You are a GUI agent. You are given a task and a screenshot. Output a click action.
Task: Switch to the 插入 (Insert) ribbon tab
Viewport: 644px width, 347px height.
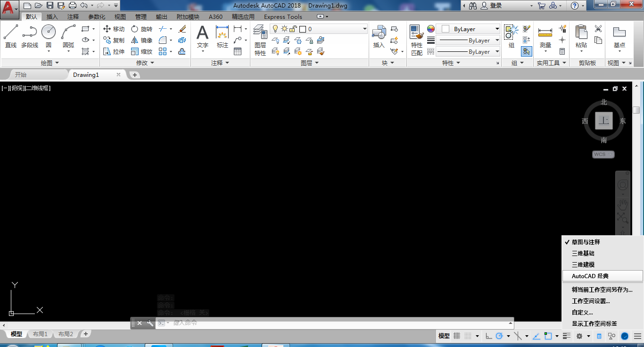pos(52,17)
